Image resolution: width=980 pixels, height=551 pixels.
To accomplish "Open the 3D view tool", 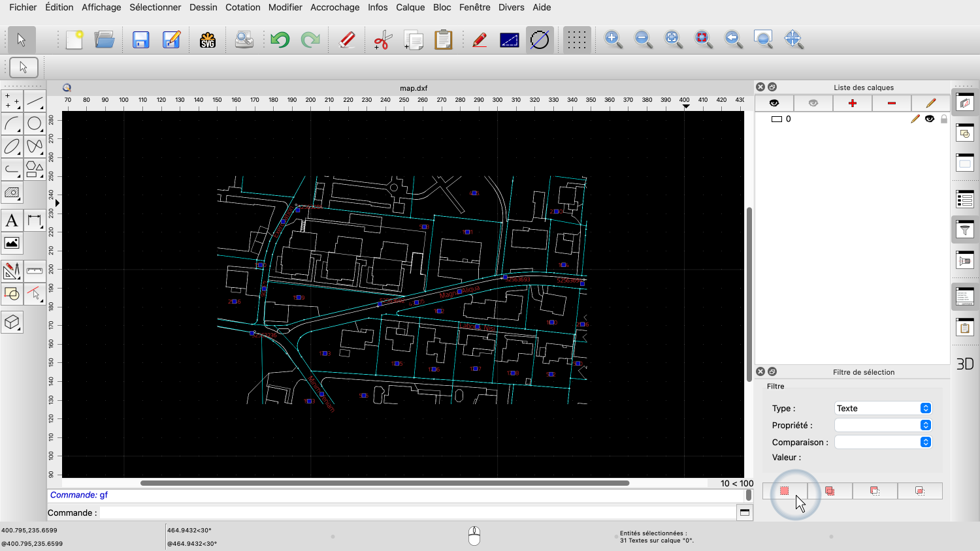I will (x=965, y=364).
